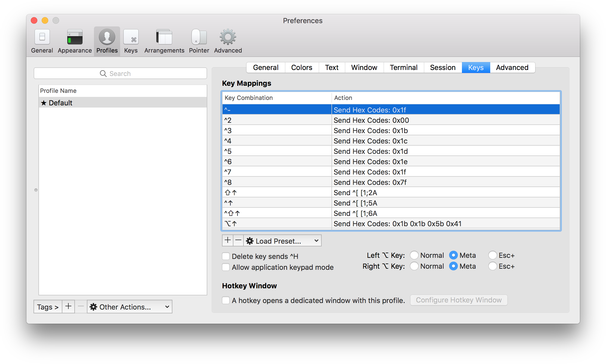Remove profile with minus button
Screen dimensions: 606x364
pos(81,307)
